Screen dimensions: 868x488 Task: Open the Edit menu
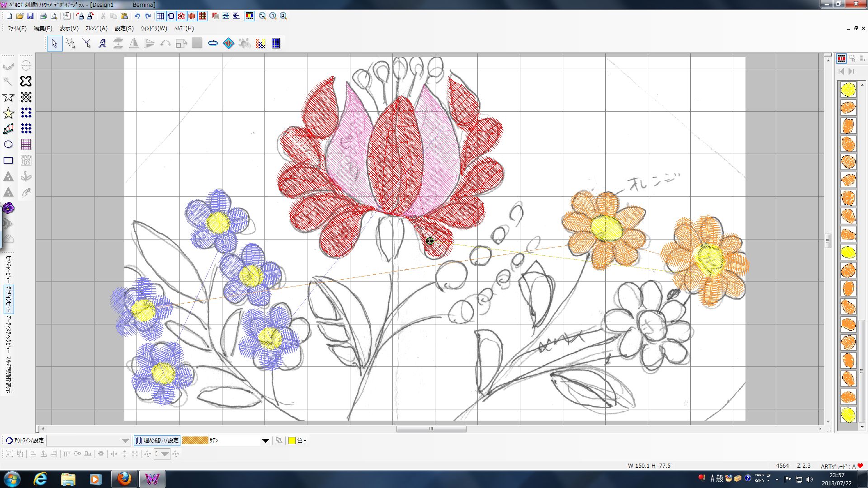pyautogui.click(x=43, y=28)
